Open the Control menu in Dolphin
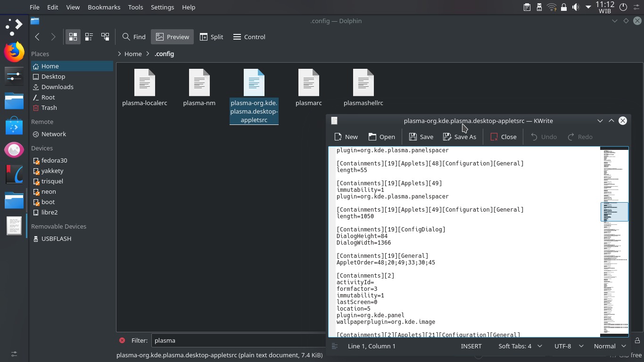This screenshot has height=362, width=644. click(x=249, y=37)
